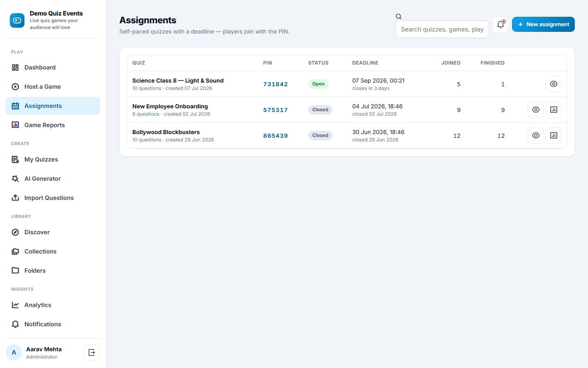This screenshot has height=368, width=588.
Task: Select the Assignments sidebar item
Action: tap(53, 106)
